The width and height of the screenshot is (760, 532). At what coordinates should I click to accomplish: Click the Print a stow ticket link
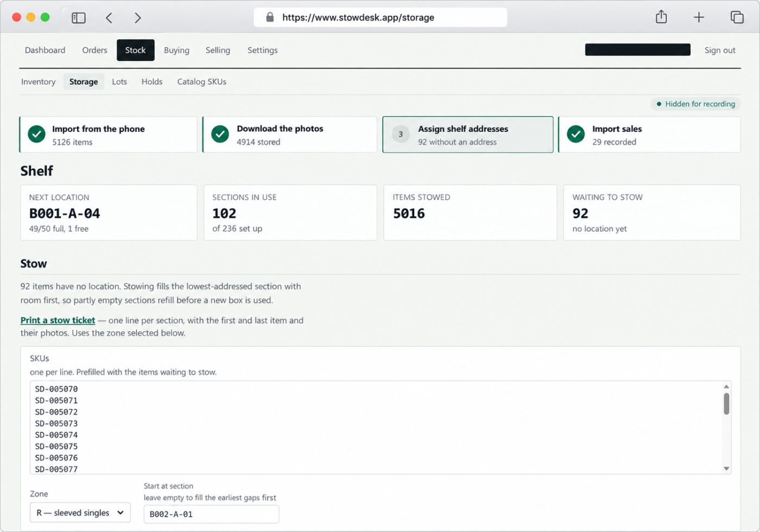point(58,320)
